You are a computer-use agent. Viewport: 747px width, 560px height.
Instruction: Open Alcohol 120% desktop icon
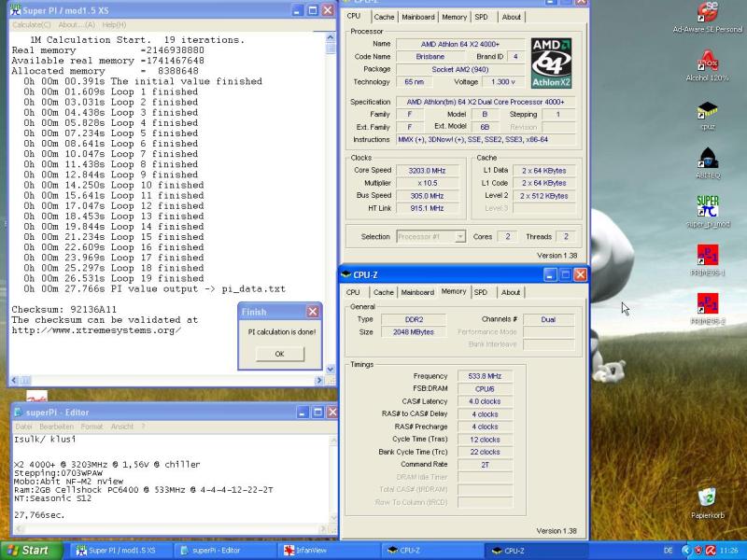(x=708, y=61)
